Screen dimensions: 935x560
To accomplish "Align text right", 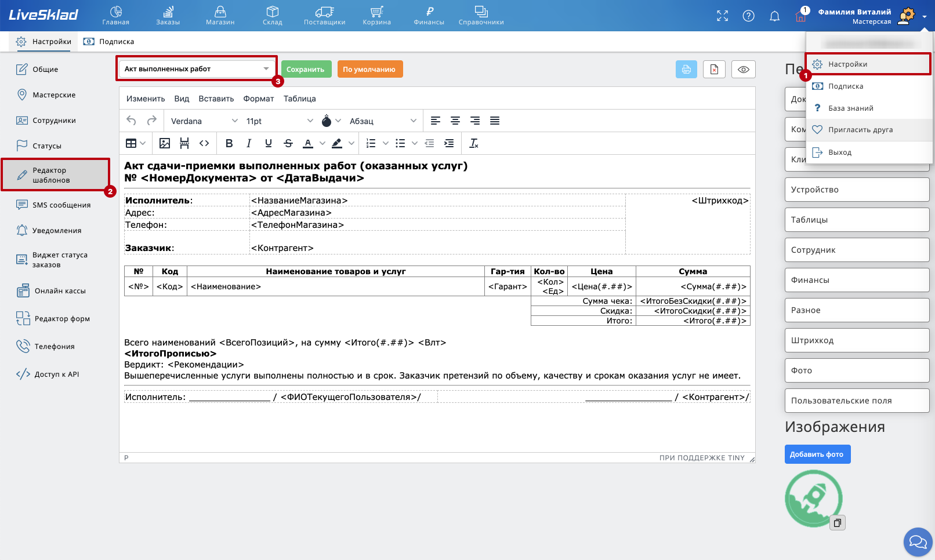I will pos(475,121).
